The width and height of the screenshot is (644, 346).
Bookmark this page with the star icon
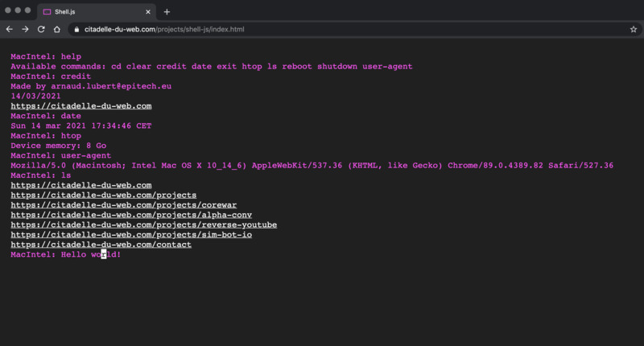click(x=634, y=29)
